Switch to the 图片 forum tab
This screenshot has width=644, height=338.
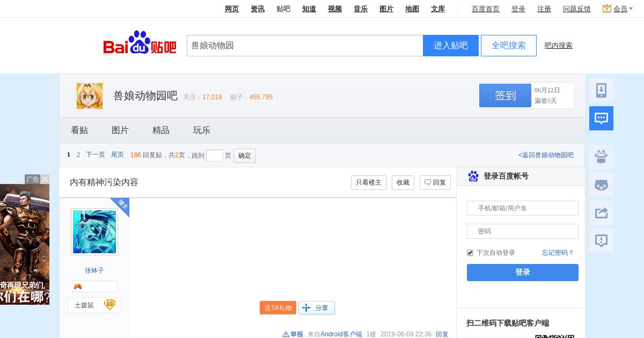pos(120,130)
